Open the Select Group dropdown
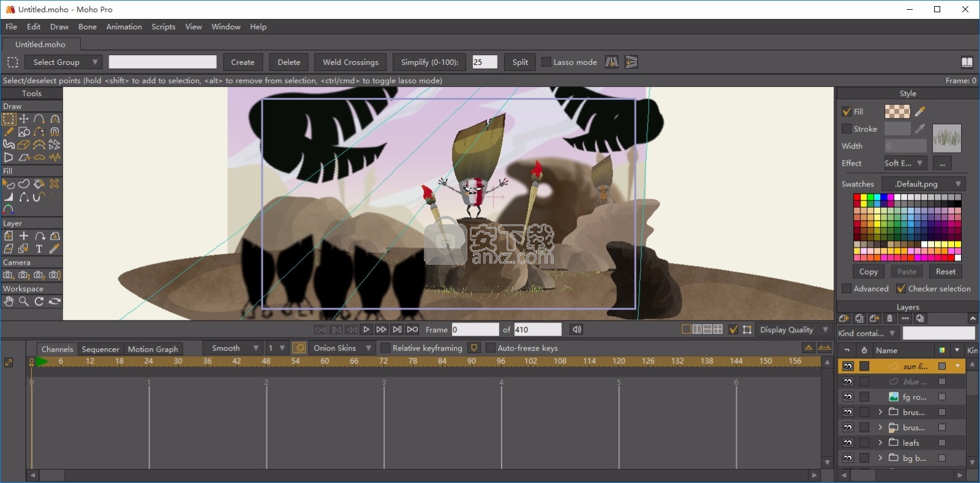The height and width of the screenshot is (483, 980). (64, 62)
